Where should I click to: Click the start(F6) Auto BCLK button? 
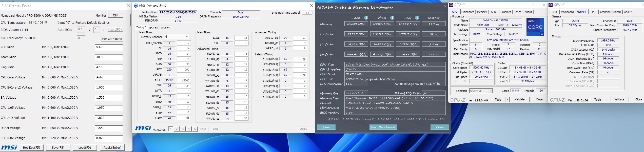click(115, 30)
